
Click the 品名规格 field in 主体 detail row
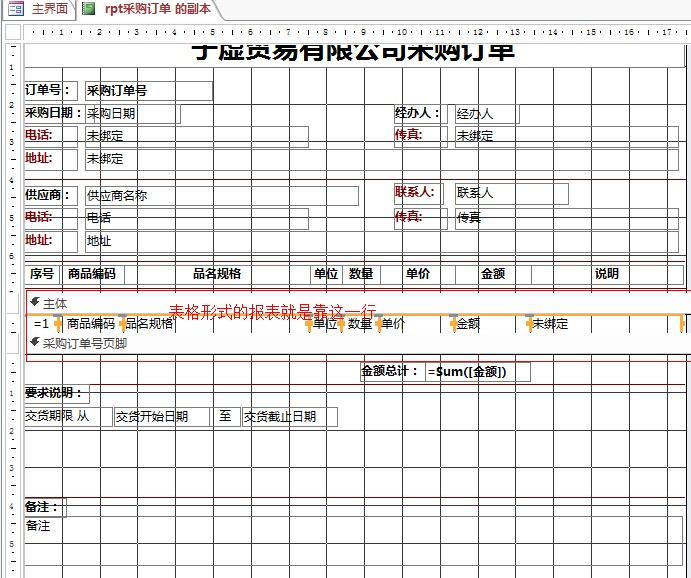[215, 324]
